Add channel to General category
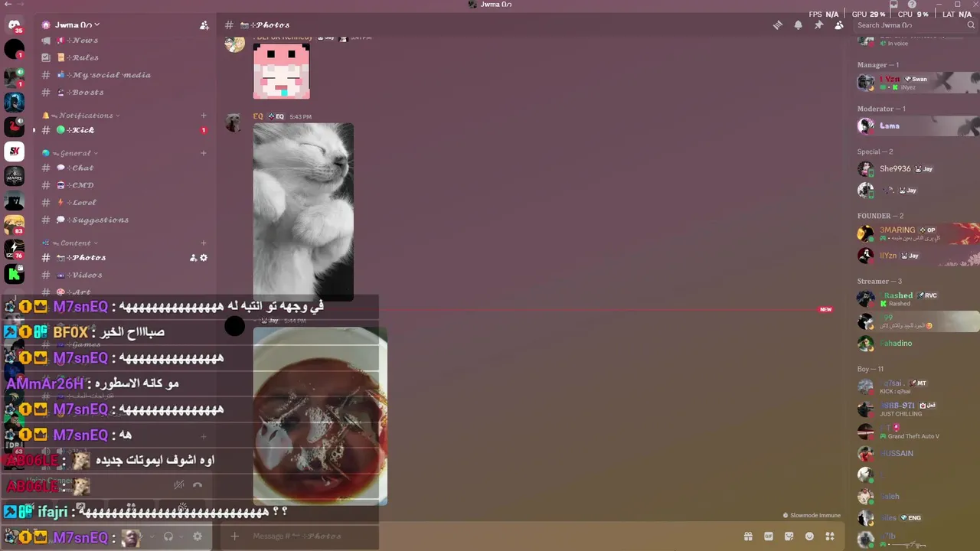 click(204, 153)
